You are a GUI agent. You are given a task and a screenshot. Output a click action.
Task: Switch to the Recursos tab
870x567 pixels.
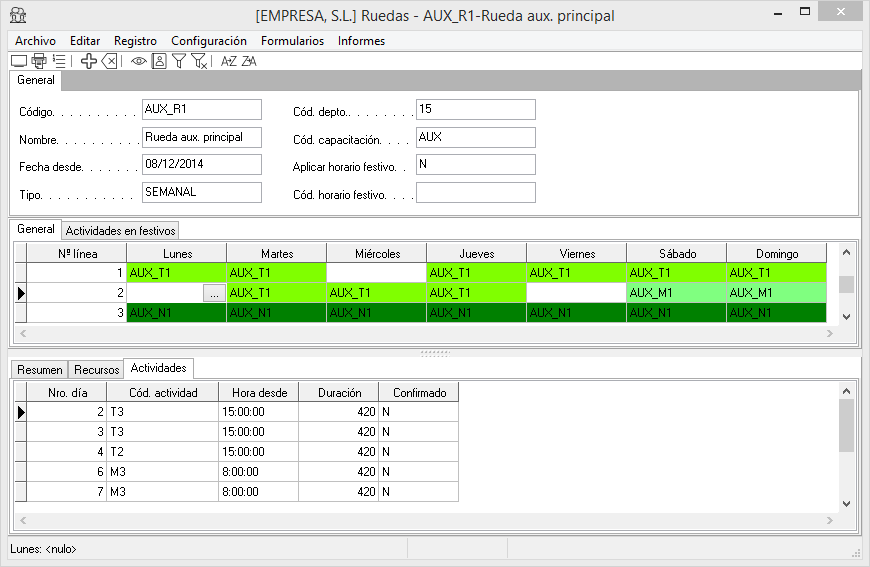(97, 370)
